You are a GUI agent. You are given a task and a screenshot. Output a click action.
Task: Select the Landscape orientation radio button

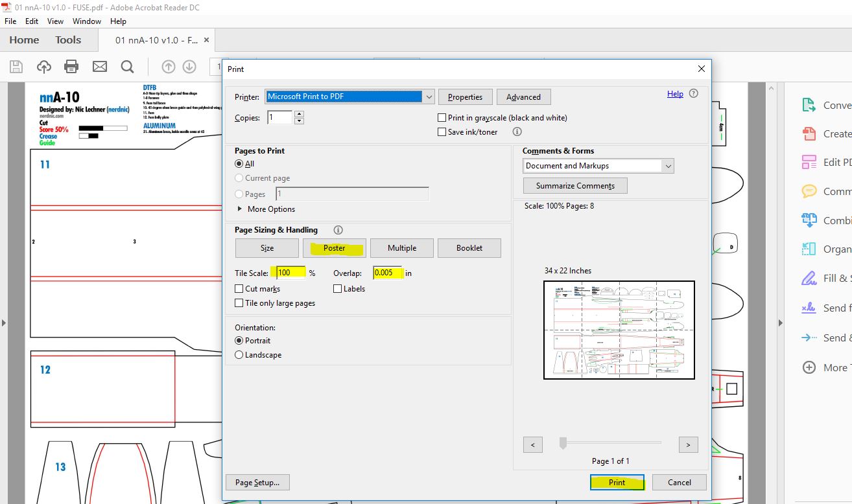point(239,355)
